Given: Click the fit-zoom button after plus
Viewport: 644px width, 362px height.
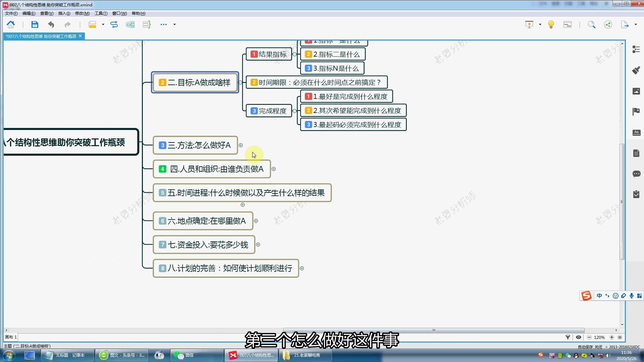Looking at the screenshot, I should coord(620,337).
